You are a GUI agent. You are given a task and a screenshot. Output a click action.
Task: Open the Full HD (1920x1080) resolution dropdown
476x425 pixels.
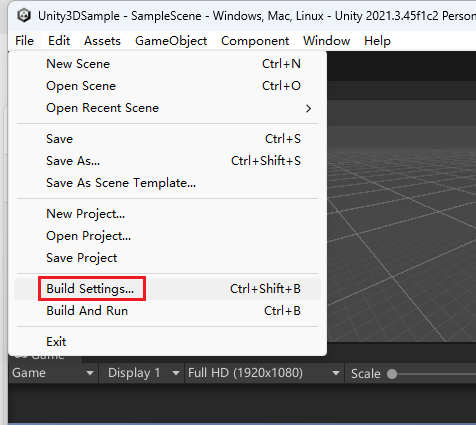tap(264, 373)
